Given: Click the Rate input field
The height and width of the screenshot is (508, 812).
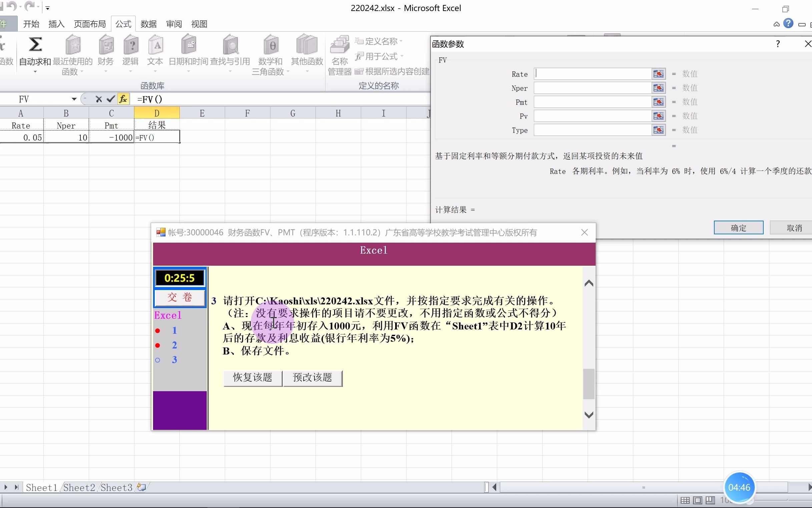Looking at the screenshot, I should click(593, 73).
